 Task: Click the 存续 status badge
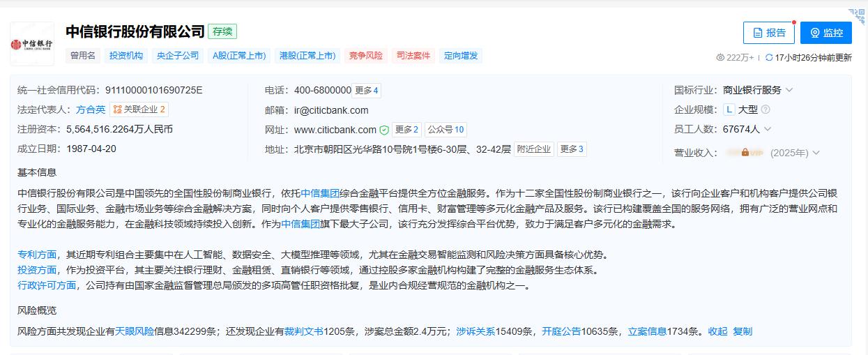tap(222, 31)
